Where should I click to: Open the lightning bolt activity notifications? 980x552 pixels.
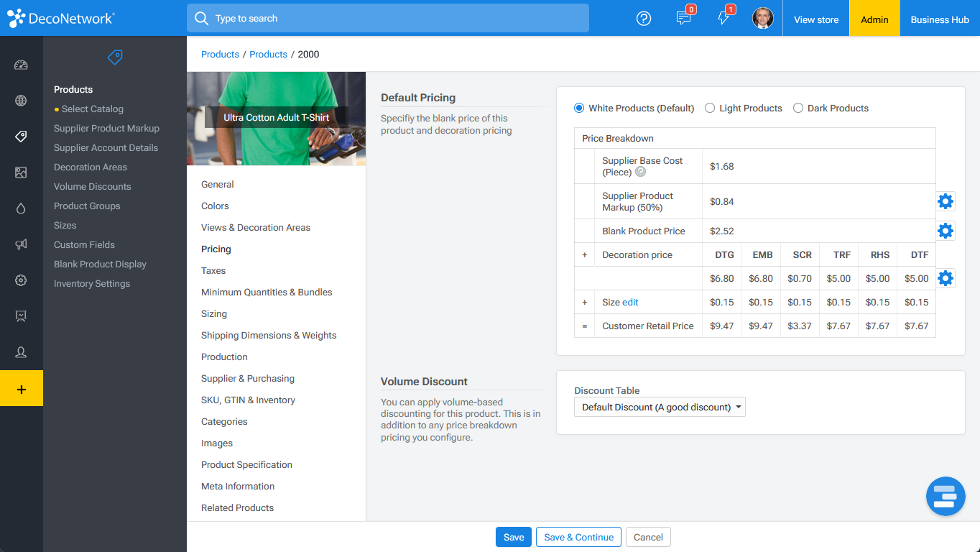click(x=724, y=19)
